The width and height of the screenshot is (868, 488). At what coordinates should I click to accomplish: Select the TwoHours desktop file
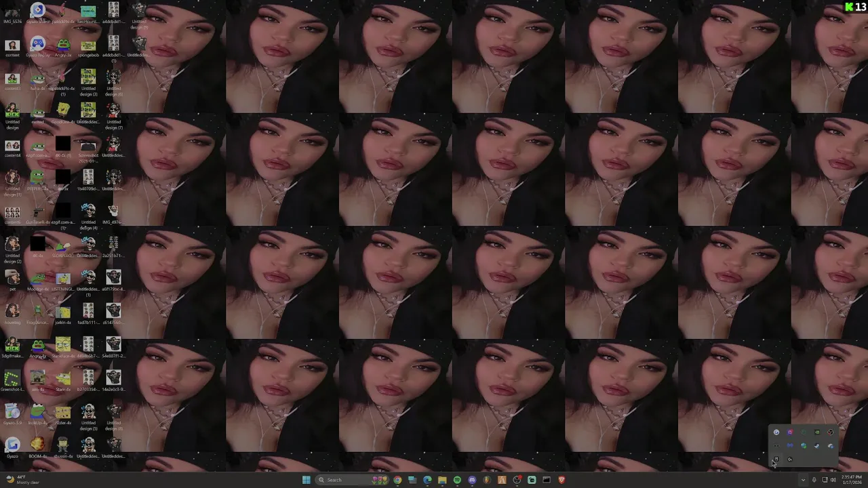tap(88, 14)
